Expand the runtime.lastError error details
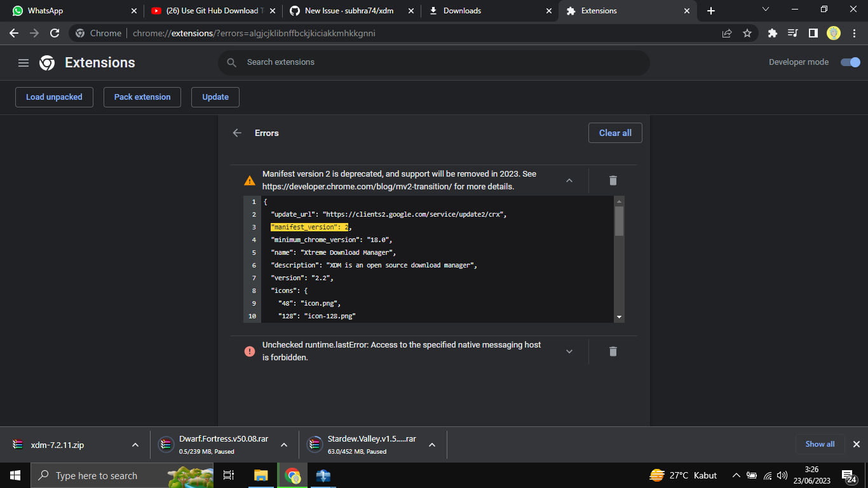This screenshot has height=488, width=868. coord(569,351)
